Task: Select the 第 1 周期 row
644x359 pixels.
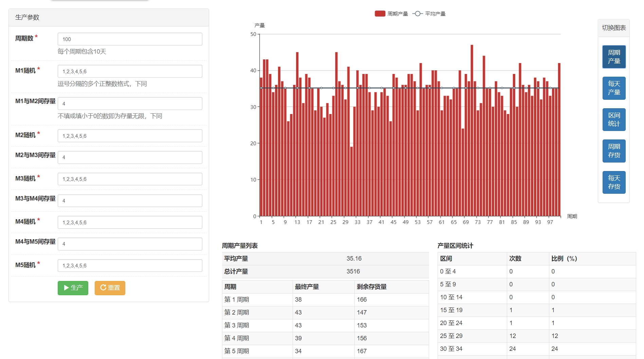Action: click(x=325, y=300)
